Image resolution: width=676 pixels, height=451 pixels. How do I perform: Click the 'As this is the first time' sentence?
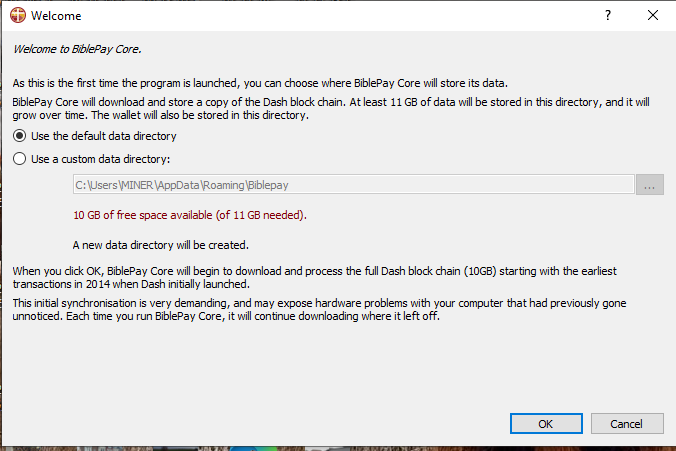tap(260, 83)
